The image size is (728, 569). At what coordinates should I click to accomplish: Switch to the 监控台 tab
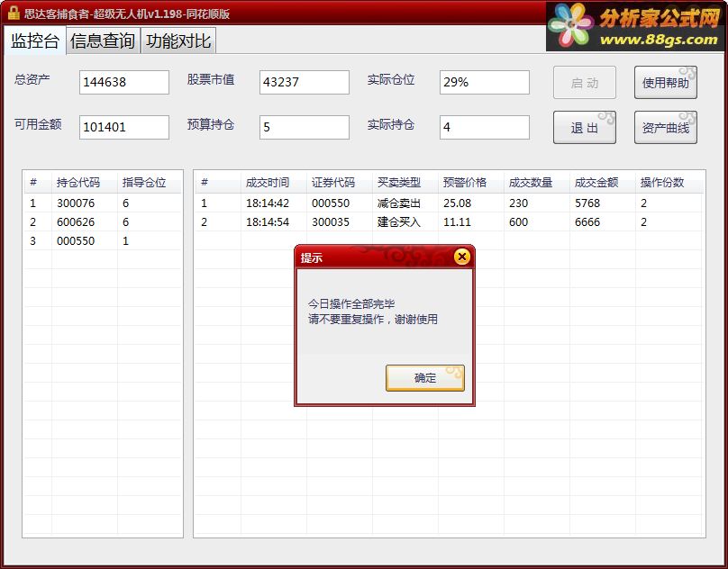(35, 41)
